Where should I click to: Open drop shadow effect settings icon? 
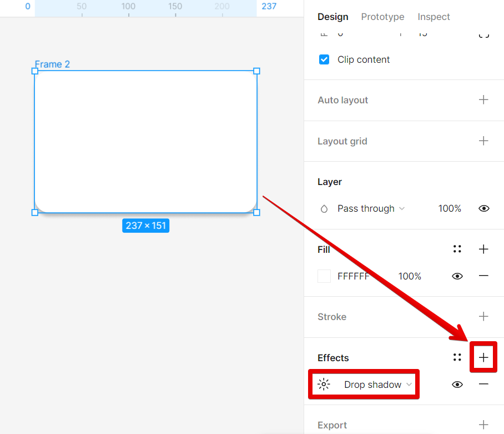(324, 385)
